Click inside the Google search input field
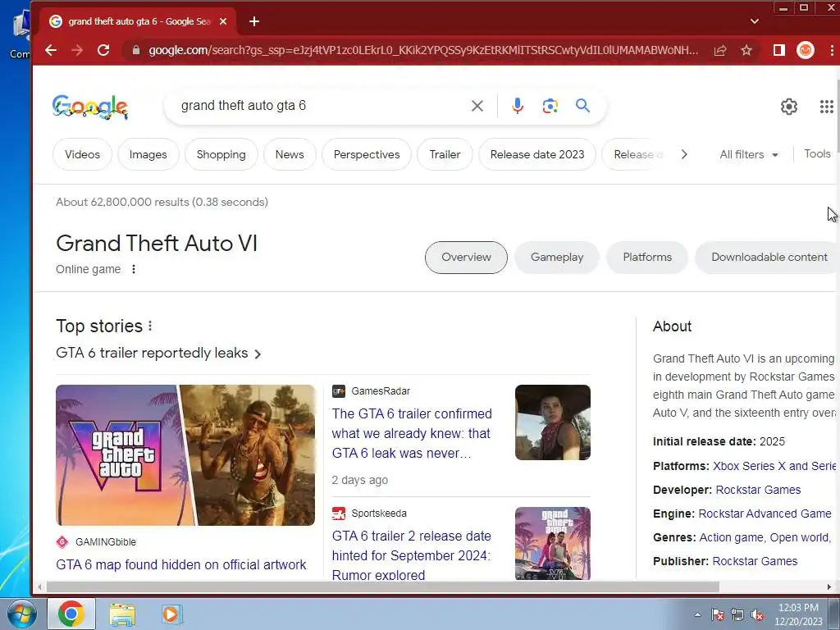840x630 pixels. [322, 106]
